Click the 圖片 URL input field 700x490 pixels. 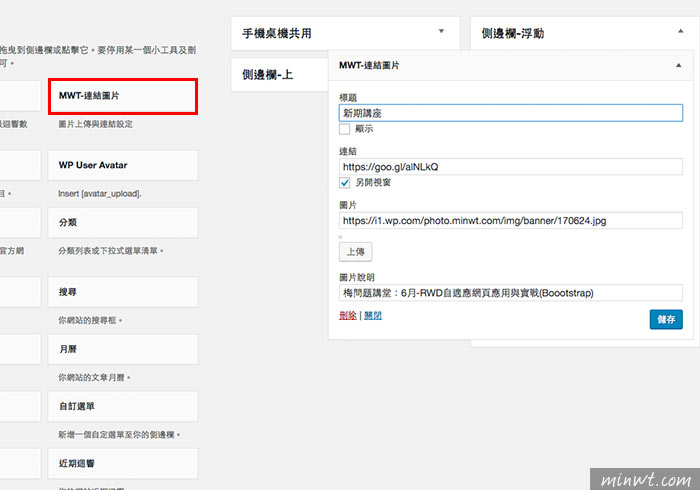[x=511, y=220]
